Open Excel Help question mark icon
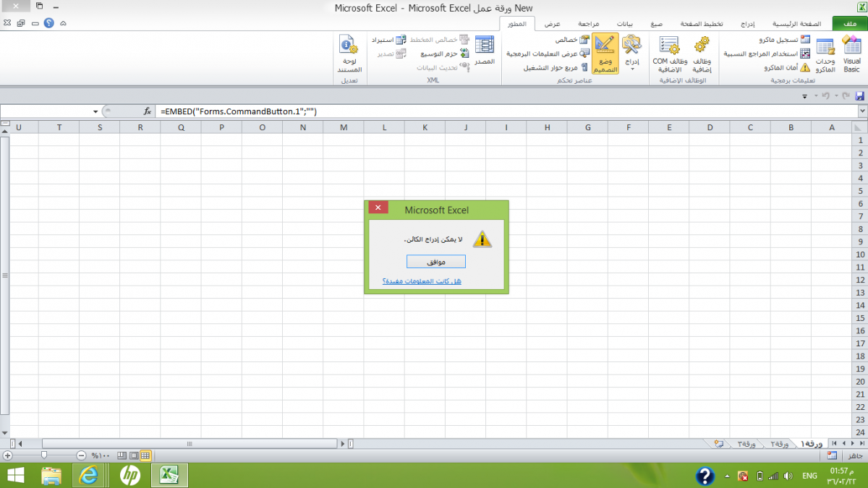Viewport: 868px width, 488px height. point(48,23)
